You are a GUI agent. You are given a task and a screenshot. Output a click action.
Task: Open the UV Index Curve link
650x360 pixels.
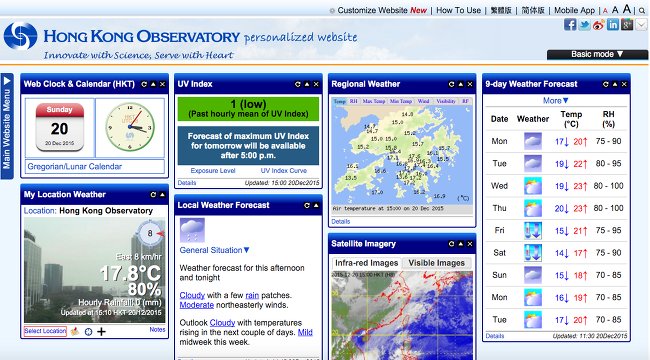click(284, 170)
